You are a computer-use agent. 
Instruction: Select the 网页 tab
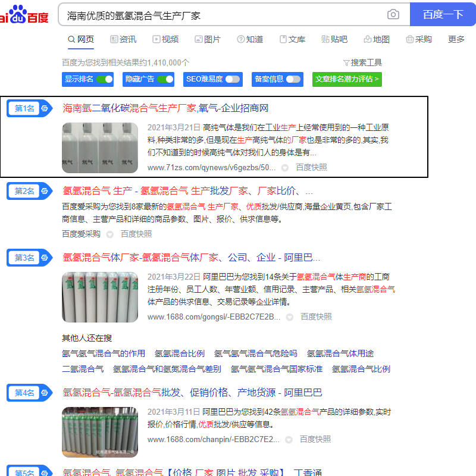tap(81, 39)
